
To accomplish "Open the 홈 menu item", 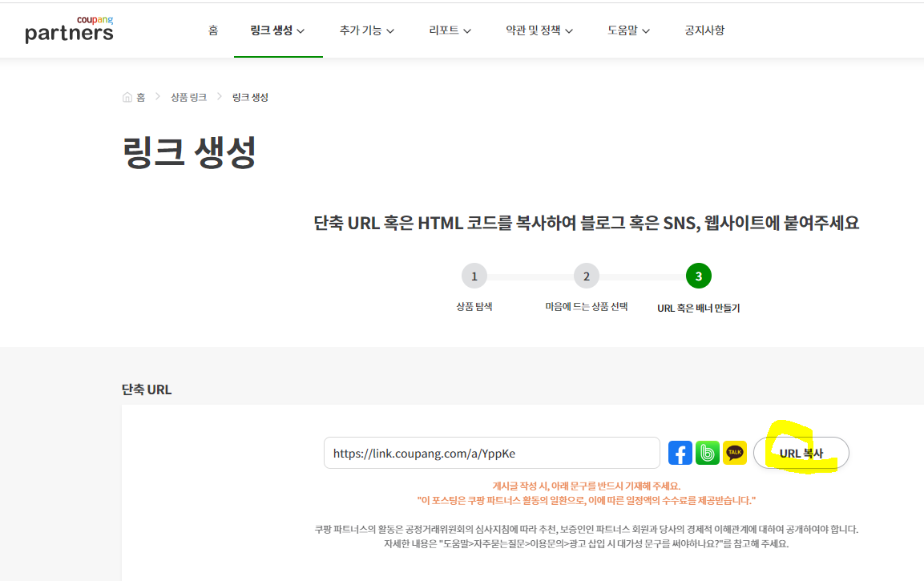I will coord(213,30).
